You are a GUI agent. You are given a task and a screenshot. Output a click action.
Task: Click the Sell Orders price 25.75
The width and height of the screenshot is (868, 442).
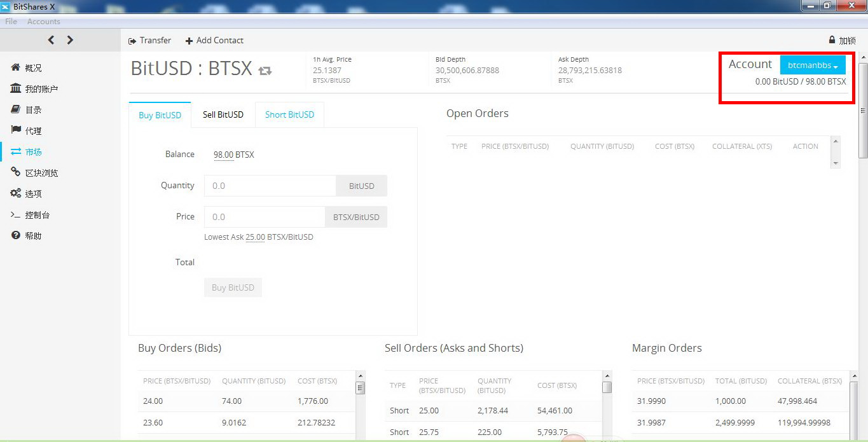[429, 432]
